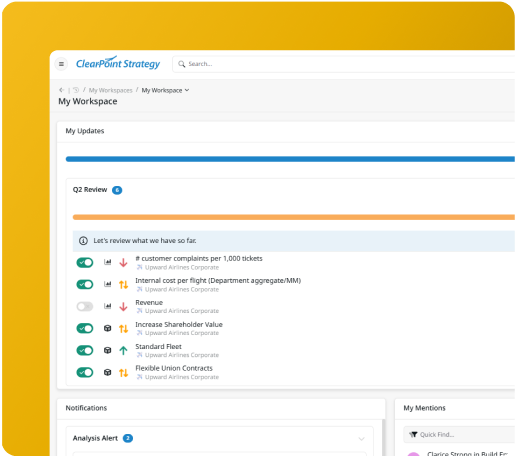This screenshot has width=515, height=456.
Task: Click the My Mentions panel title
Action: pos(424,408)
